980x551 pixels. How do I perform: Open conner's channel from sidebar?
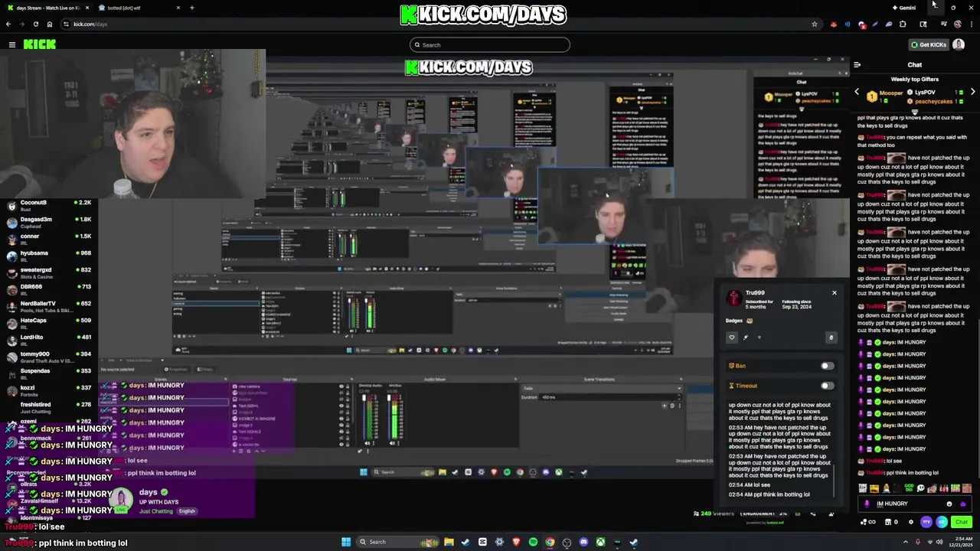[49, 240]
